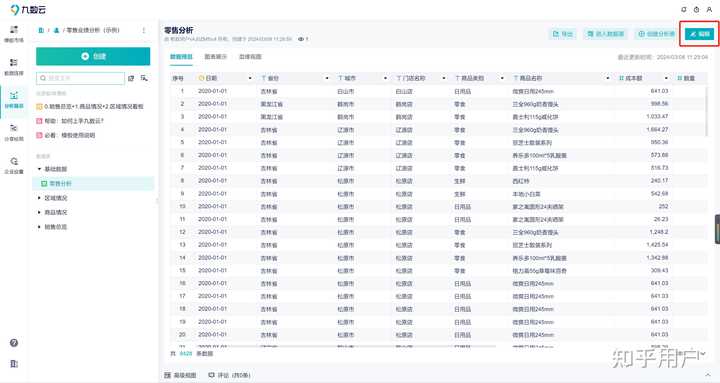Switch to the 数据预览 tab
This screenshot has width=720, height=383.
(181, 57)
